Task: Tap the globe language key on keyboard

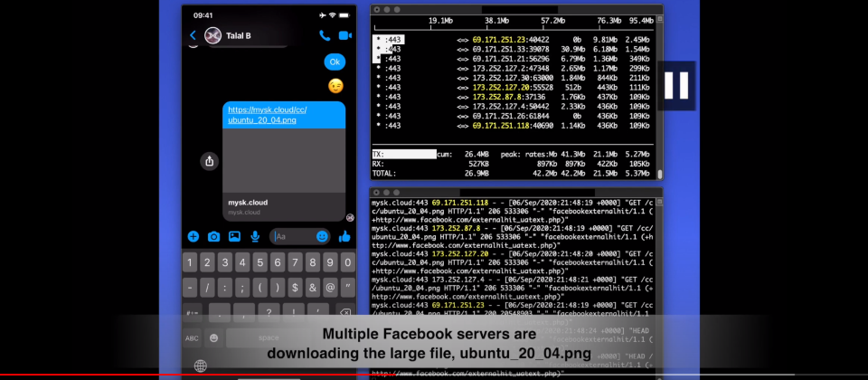Action: (x=201, y=366)
